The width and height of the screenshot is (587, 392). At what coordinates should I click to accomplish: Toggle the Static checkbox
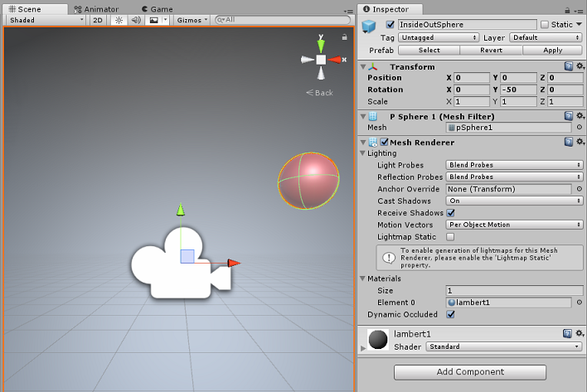tap(545, 25)
